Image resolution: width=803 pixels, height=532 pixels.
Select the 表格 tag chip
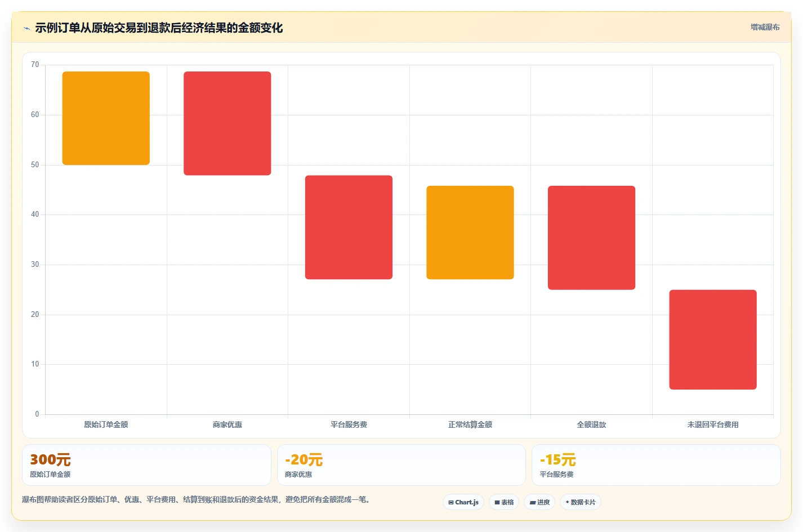(x=504, y=502)
